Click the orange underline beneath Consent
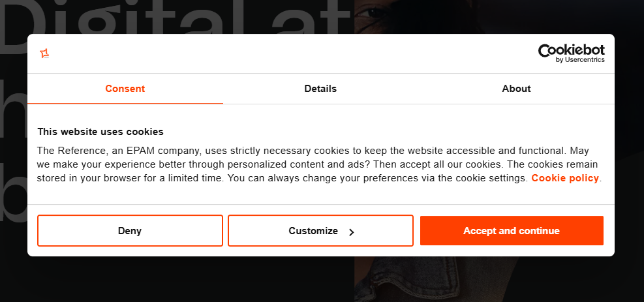 point(125,103)
